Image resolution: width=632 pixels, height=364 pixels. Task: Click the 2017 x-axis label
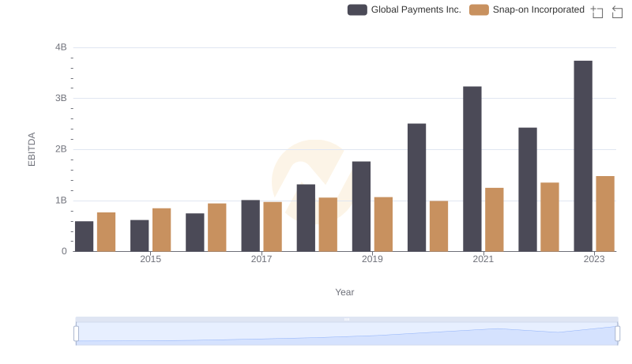(x=261, y=259)
